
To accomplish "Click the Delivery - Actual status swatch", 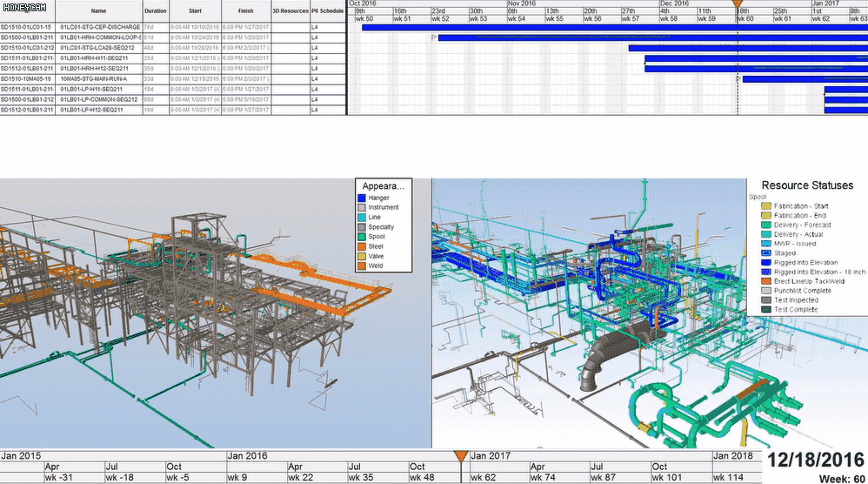I will [766, 234].
